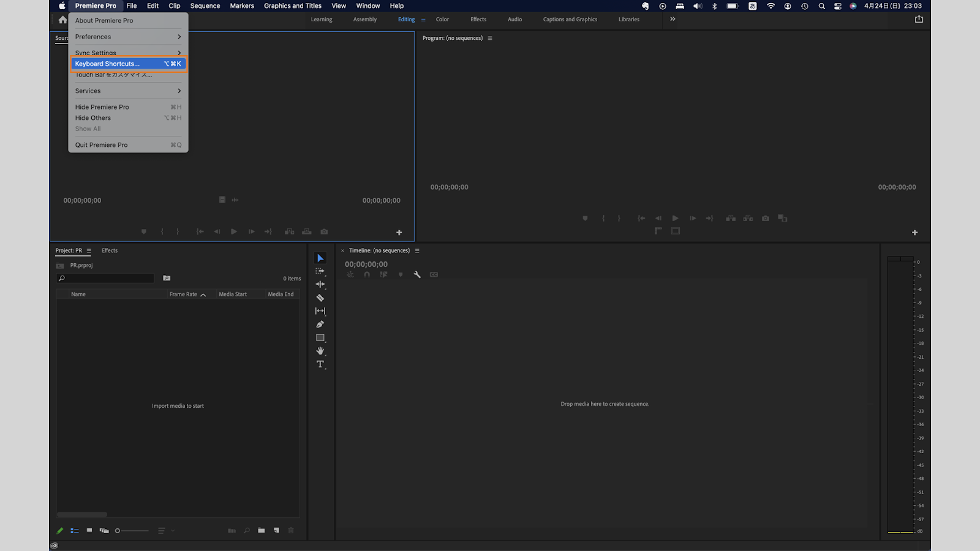Open sort icons dropdown chevron in Project panel
Viewport: 980px width, 551px height.
(173, 531)
